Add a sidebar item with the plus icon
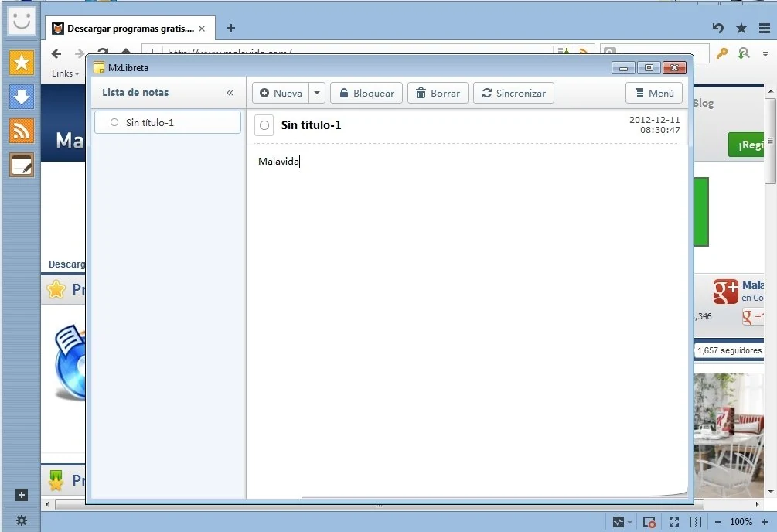777x532 pixels. click(22, 495)
